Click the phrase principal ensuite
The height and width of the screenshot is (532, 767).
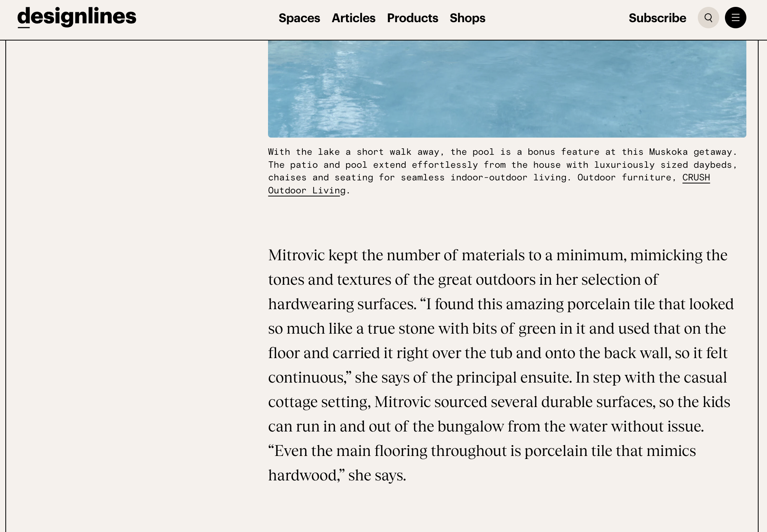pyautogui.click(x=514, y=378)
